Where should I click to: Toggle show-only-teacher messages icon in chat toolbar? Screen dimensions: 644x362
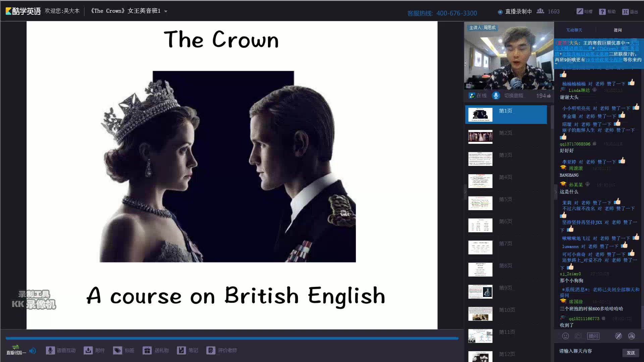[x=632, y=336]
